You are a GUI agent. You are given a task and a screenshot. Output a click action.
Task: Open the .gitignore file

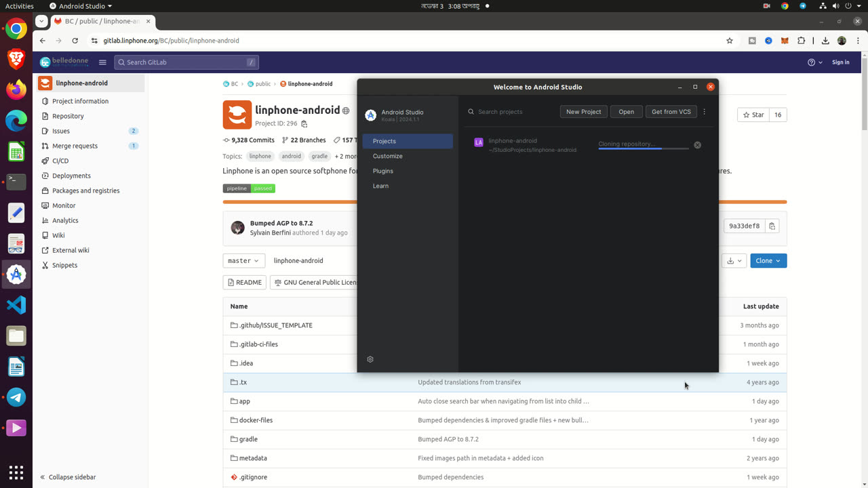pos(253,477)
